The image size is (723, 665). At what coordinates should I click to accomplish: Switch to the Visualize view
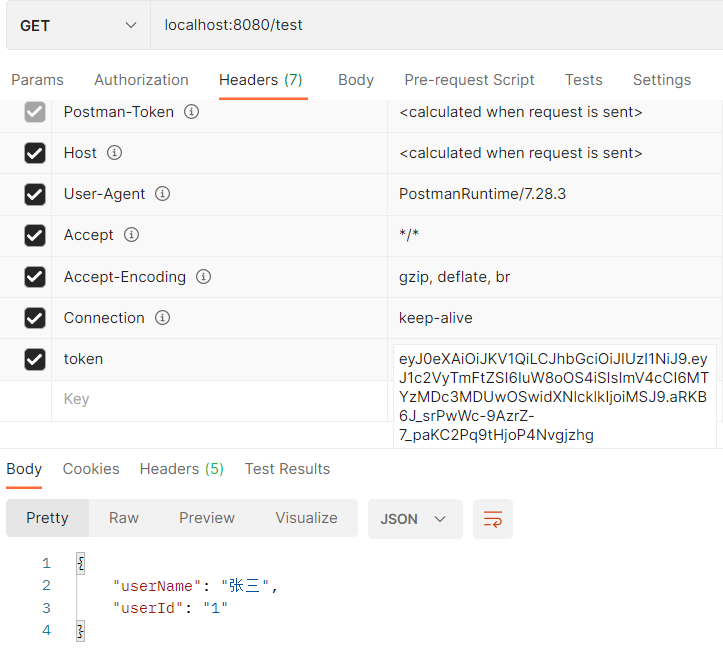click(306, 518)
